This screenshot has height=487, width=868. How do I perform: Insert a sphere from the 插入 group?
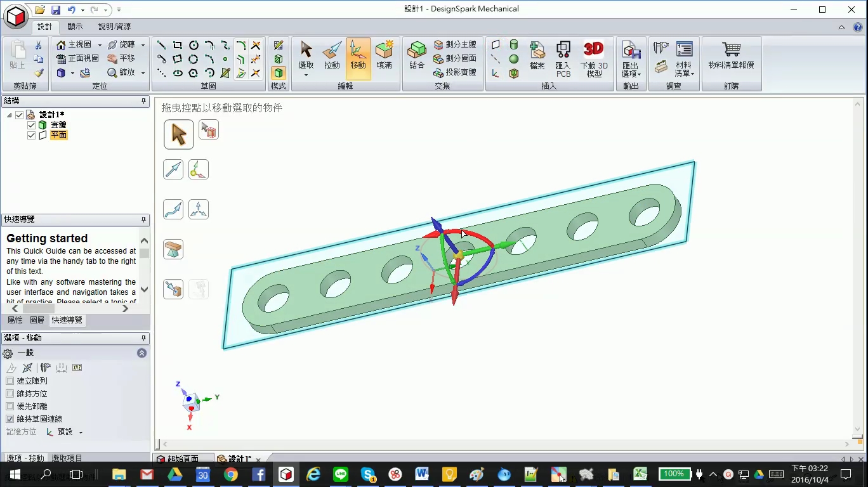click(514, 59)
